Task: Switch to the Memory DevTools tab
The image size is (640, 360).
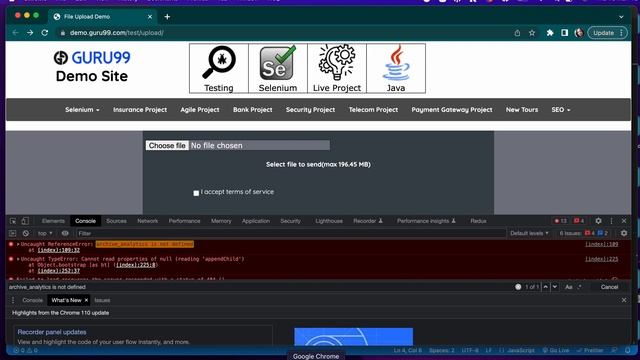Action: click(x=221, y=221)
